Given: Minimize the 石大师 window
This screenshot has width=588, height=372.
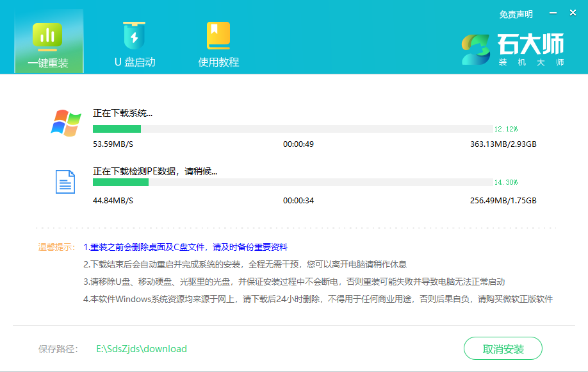Looking at the screenshot, I should [x=552, y=12].
